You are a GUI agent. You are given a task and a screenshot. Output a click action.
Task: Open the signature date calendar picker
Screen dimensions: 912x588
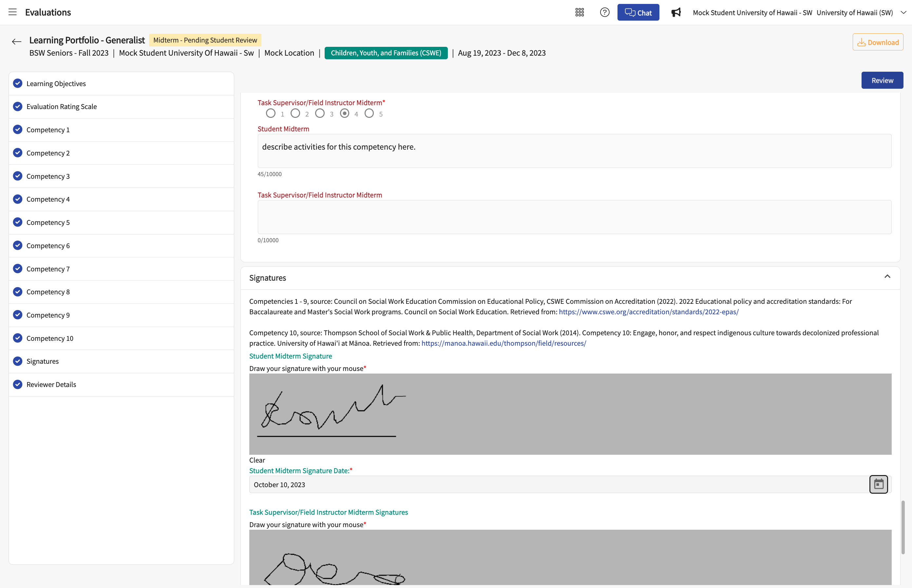point(878,484)
